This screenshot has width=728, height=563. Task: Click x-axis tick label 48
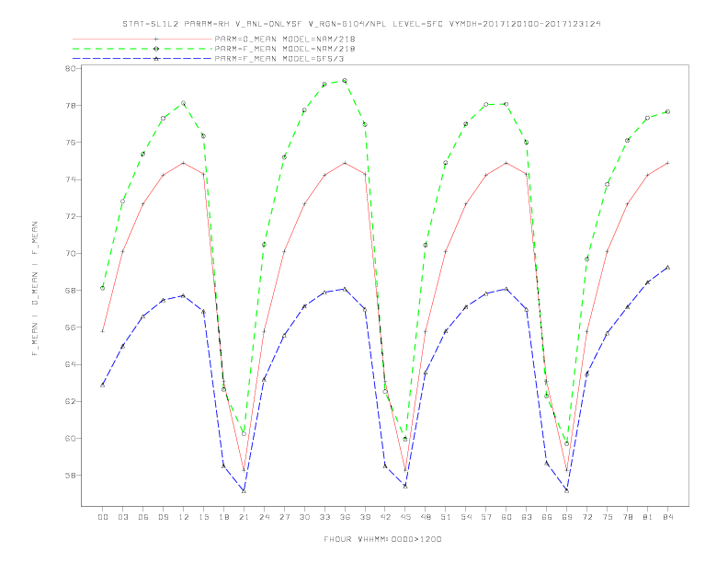click(x=426, y=517)
